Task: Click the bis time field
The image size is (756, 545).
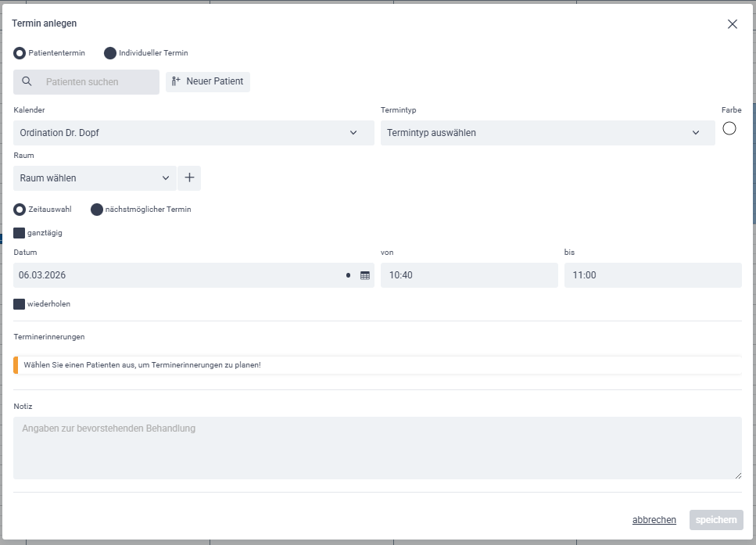Action: tap(653, 275)
